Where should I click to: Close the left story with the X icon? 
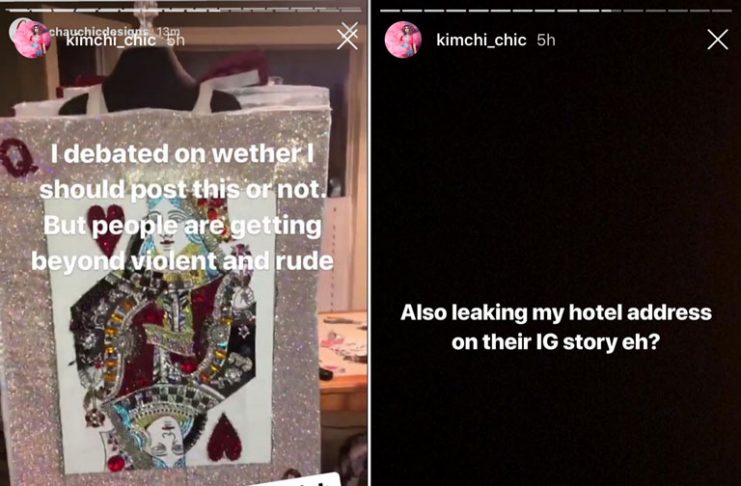pos(347,38)
